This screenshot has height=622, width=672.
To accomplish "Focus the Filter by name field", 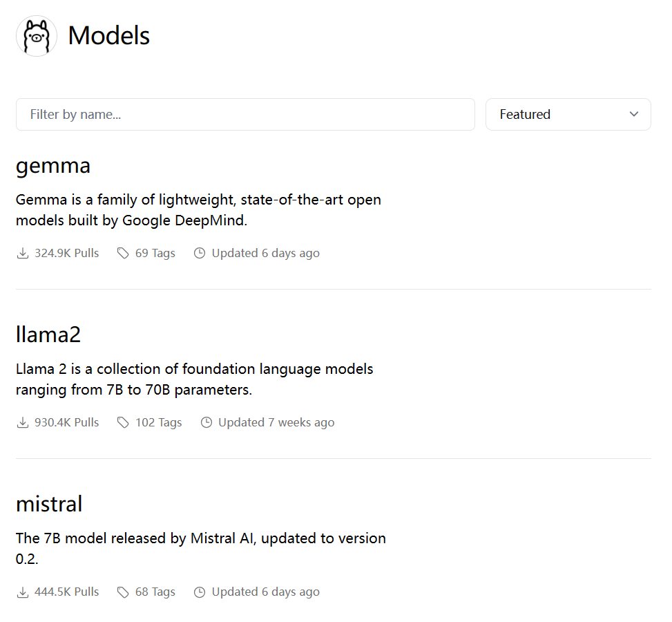I will (245, 115).
